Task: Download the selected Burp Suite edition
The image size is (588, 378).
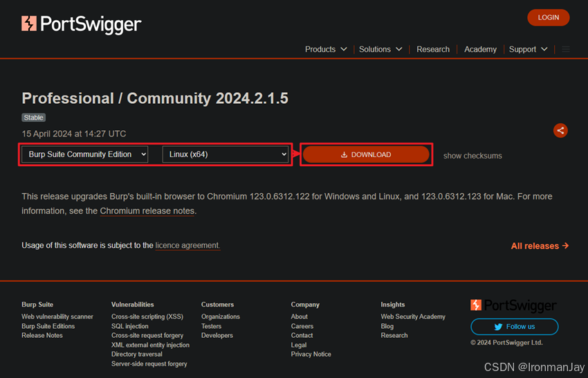Action: [x=366, y=154]
